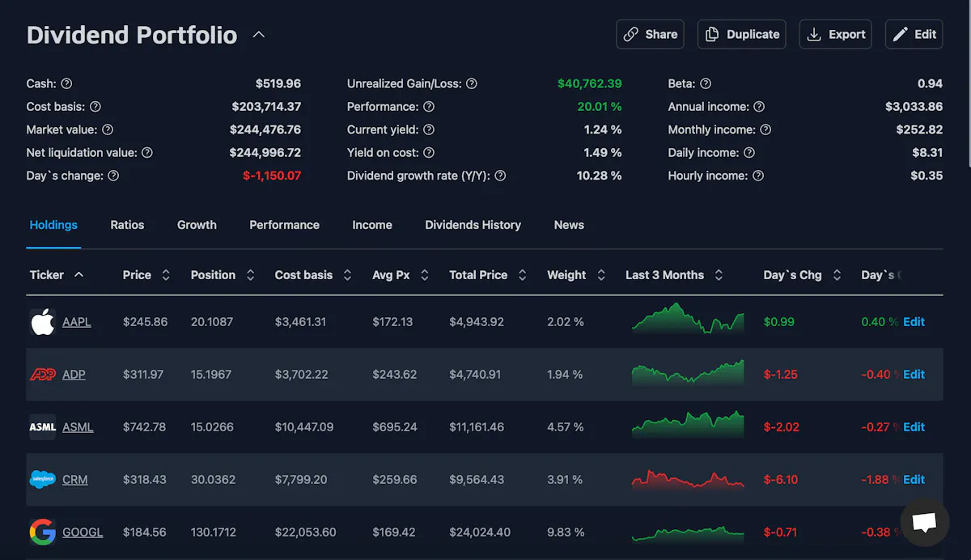Switch to the Performance tab
Viewport: 971px width, 560px height.
pos(284,225)
